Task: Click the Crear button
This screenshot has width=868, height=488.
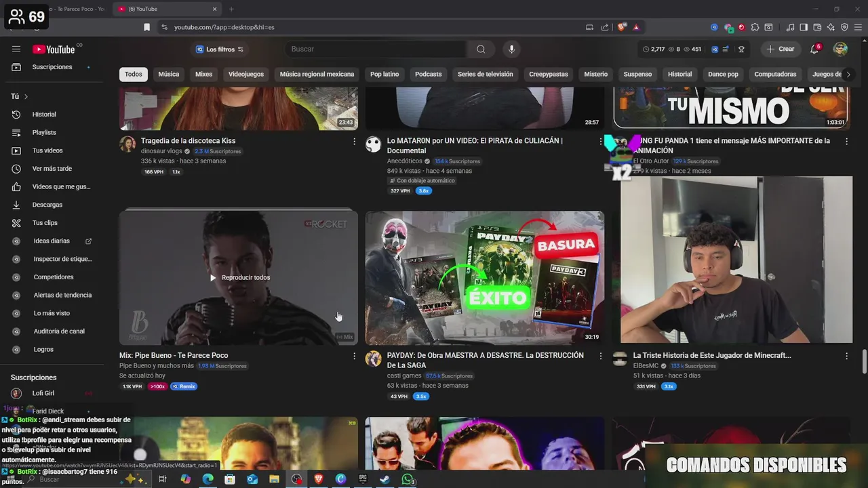Action: point(780,49)
